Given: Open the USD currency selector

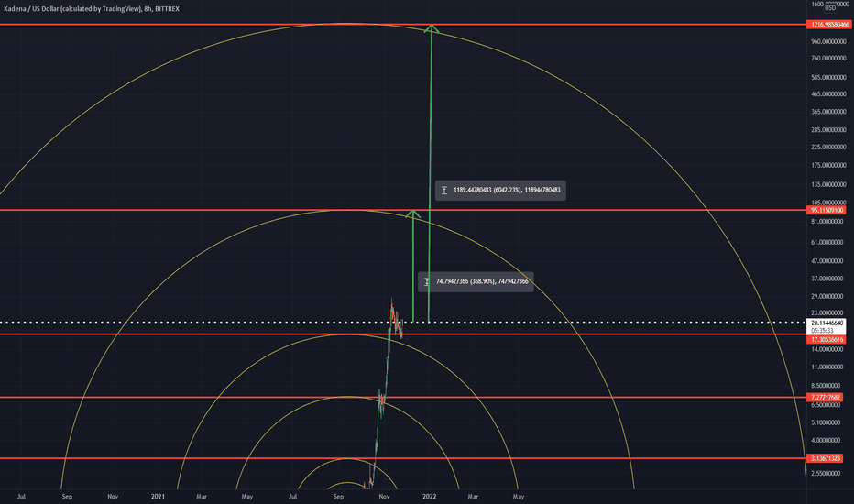Looking at the screenshot, I should pos(830,7).
